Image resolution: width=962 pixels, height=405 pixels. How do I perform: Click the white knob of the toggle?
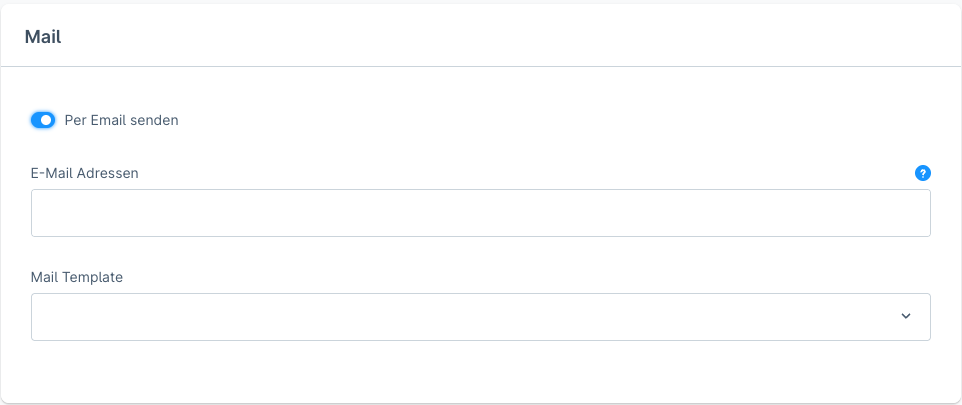click(x=47, y=120)
